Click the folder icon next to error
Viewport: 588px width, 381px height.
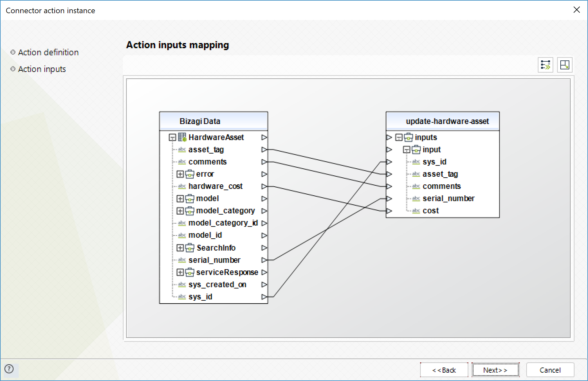coord(190,174)
